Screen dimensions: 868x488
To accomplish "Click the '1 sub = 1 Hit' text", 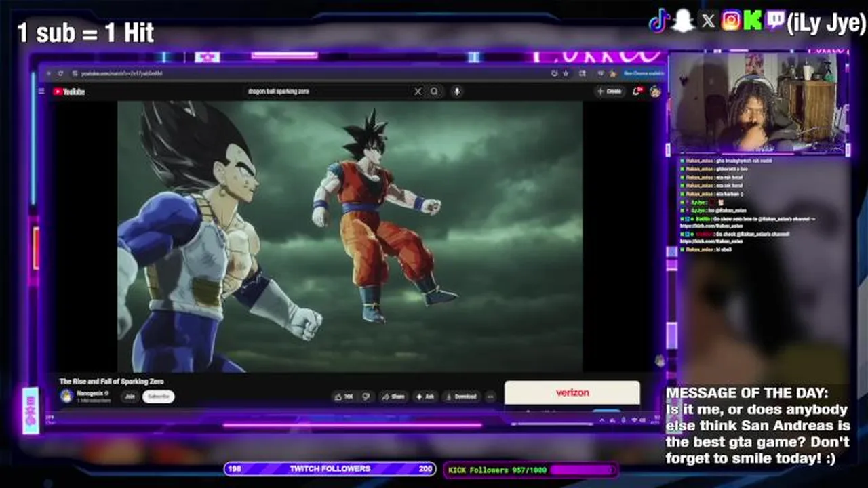I will tap(85, 33).
